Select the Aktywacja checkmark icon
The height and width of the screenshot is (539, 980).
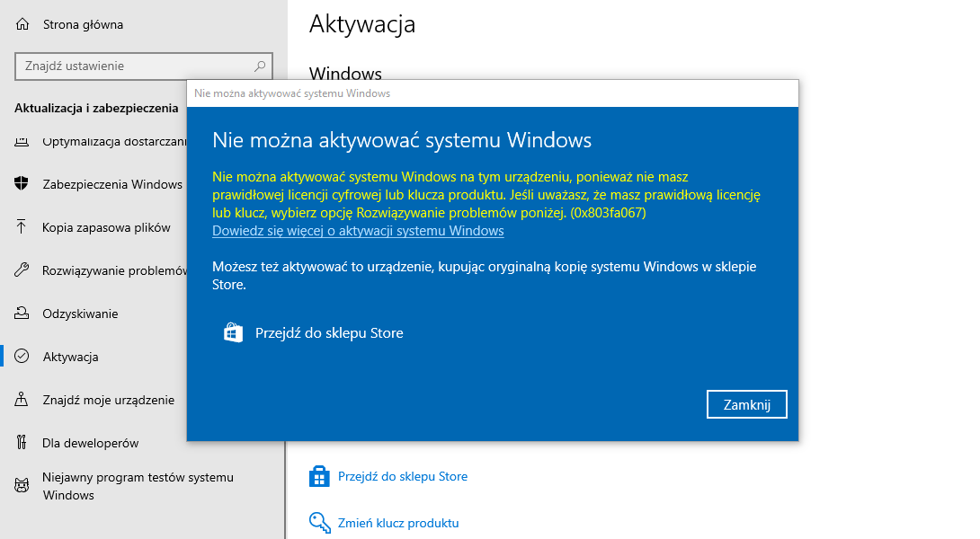pos(20,356)
